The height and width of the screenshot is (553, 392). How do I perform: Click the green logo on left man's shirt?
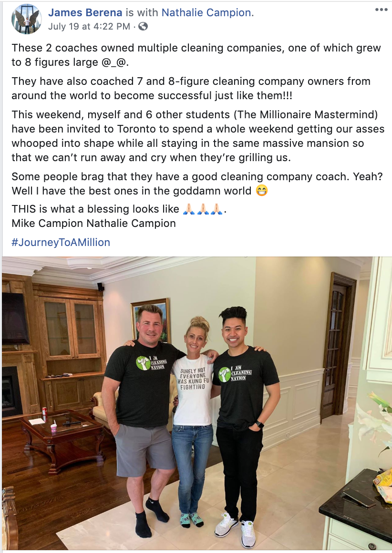pos(143,363)
